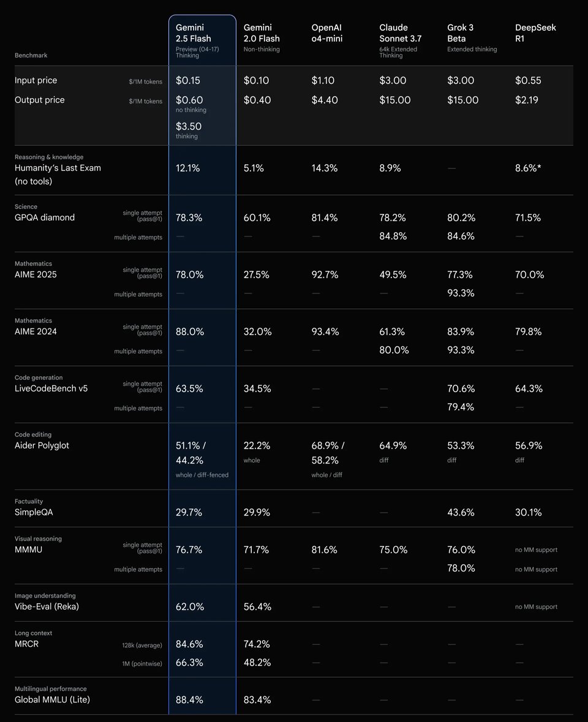Click the Claude Sonnet 3.7 header
This screenshot has width=588, height=722.
coord(400,32)
